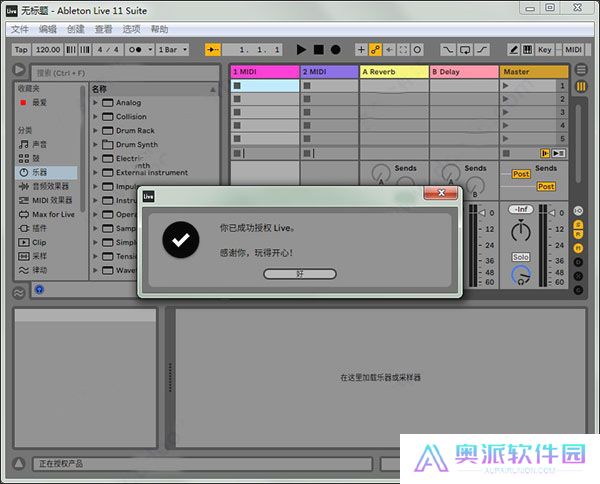Expand the Analog folder
The width and height of the screenshot is (600, 484).
click(x=95, y=103)
